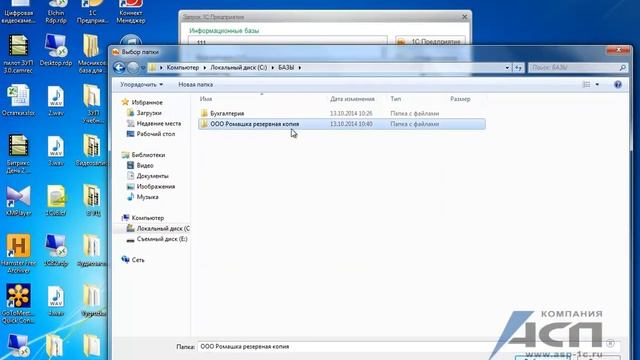Select the Битрикс День 2 video icon
Screen dimensions: 640x360
[18, 154]
